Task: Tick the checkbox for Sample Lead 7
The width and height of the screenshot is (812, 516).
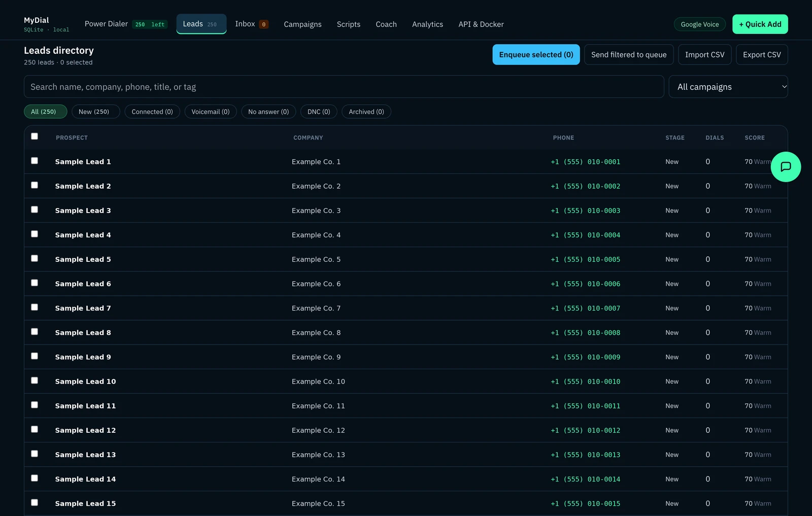Action: pyautogui.click(x=35, y=307)
